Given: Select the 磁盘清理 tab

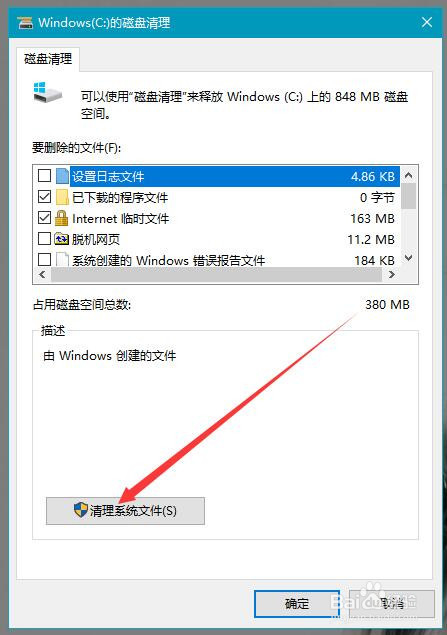Looking at the screenshot, I should [x=48, y=59].
